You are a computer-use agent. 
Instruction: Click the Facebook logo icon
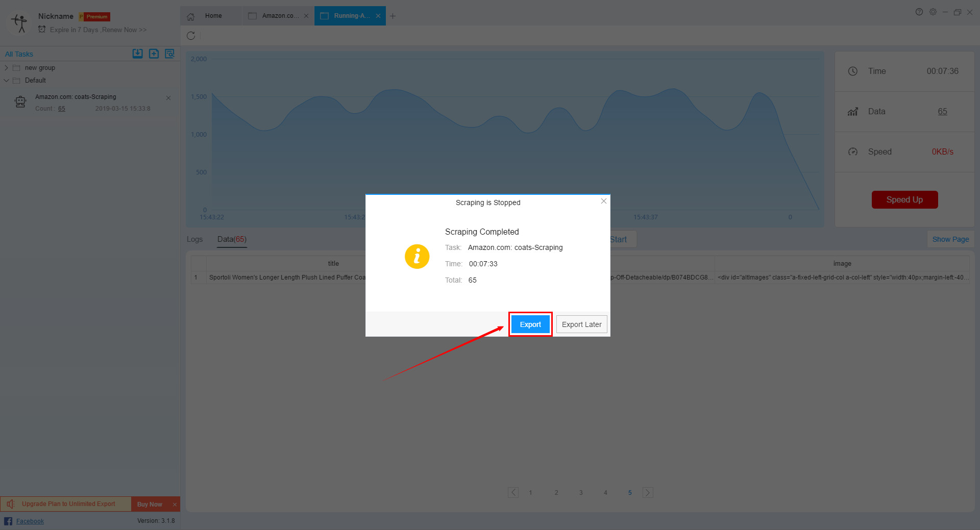click(8, 521)
